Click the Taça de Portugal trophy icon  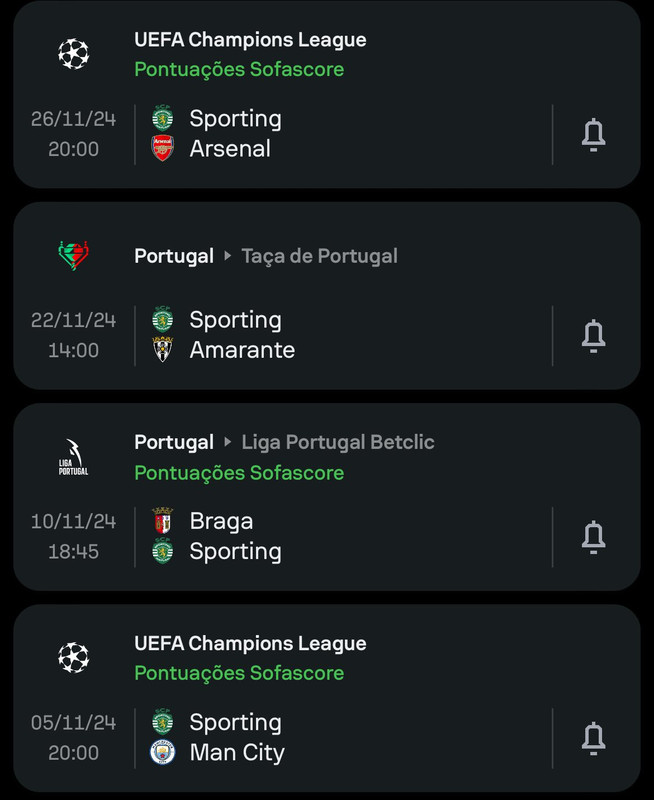(x=73, y=255)
